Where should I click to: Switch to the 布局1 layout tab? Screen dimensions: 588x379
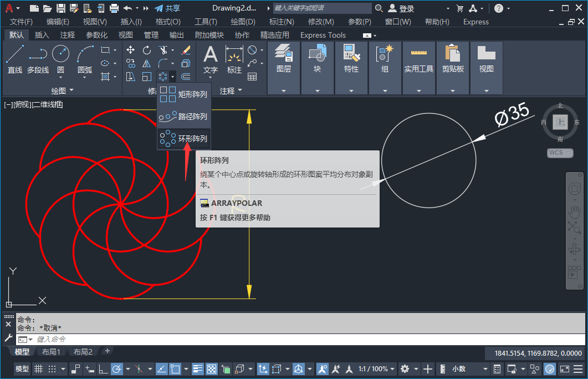51,352
